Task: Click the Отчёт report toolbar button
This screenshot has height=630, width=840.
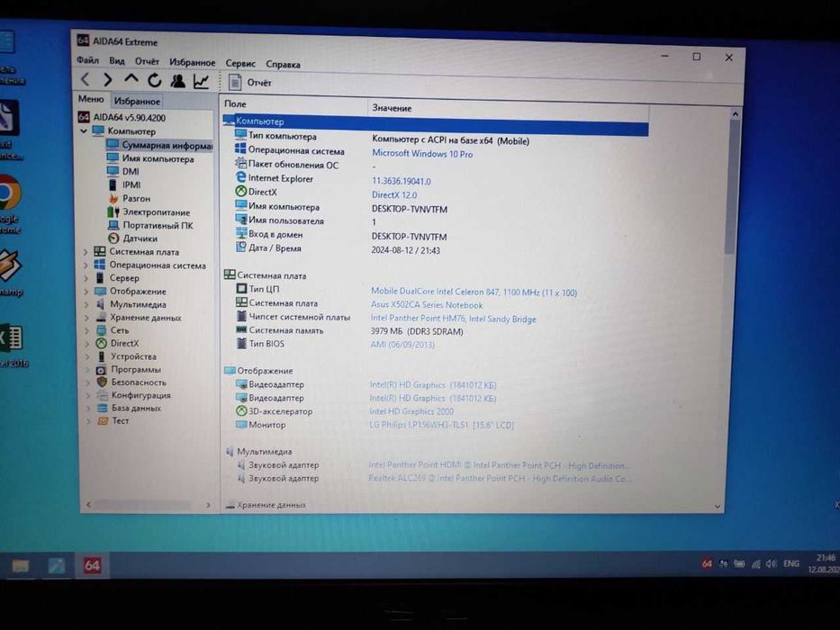Action: 249,83
